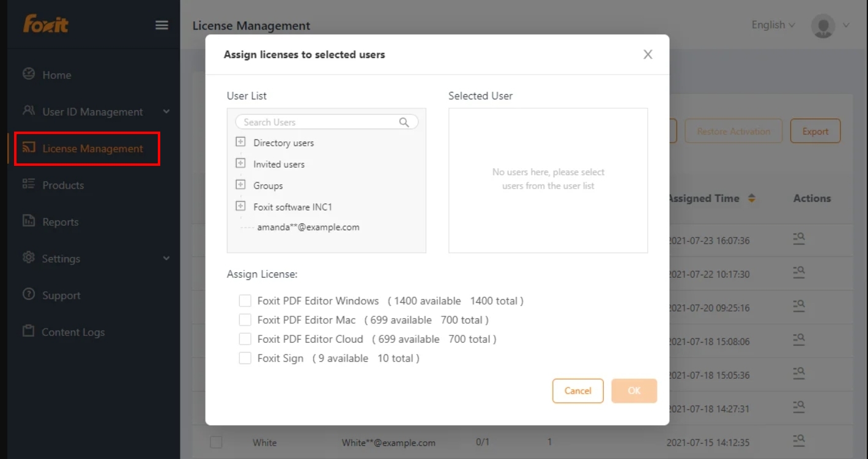Go to Products in the sidebar
868x459 pixels.
pos(62,185)
